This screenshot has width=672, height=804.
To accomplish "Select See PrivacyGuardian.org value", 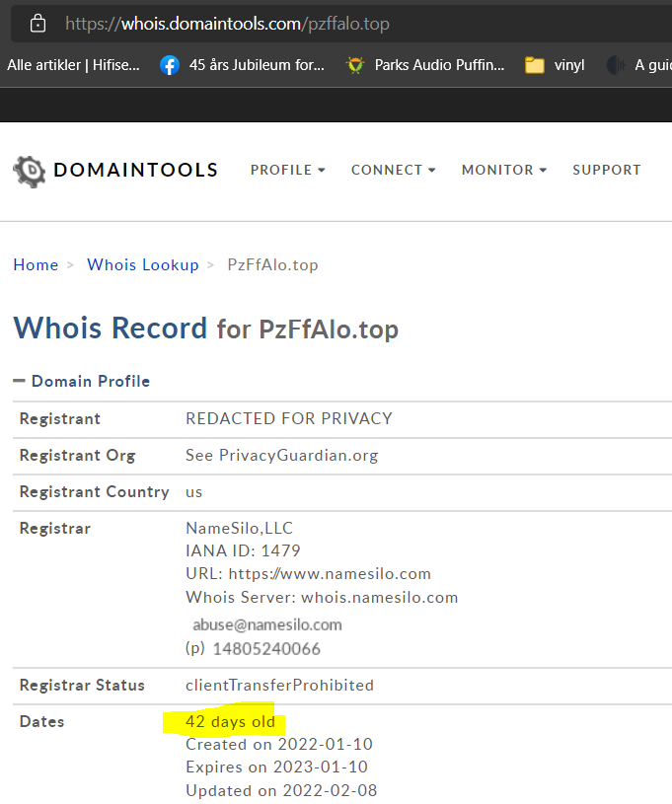I will pos(281,456).
